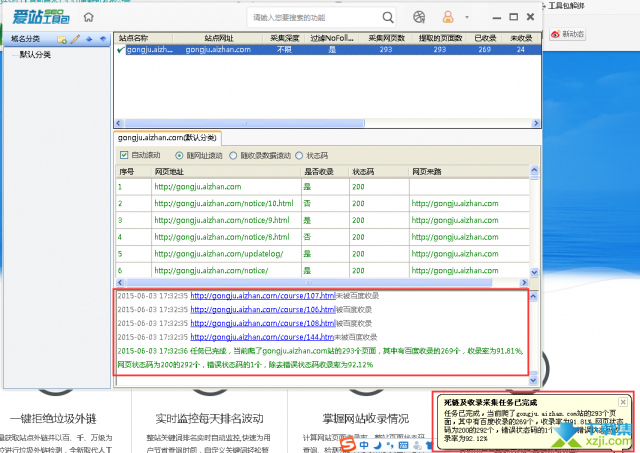Switch to the gongju.aizhan.com(默认分类) tab

(167, 138)
